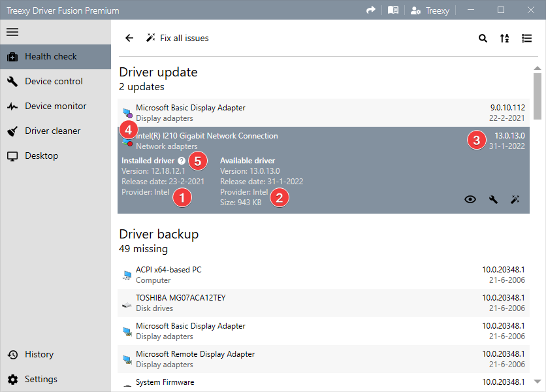The height and width of the screenshot is (392, 546).
Task: Click the Available driver heading
Action: [x=248, y=161]
